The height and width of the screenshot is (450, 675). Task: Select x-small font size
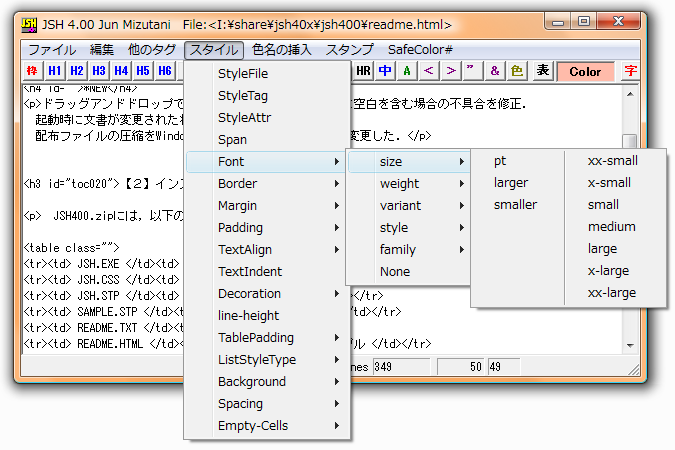(615, 183)
